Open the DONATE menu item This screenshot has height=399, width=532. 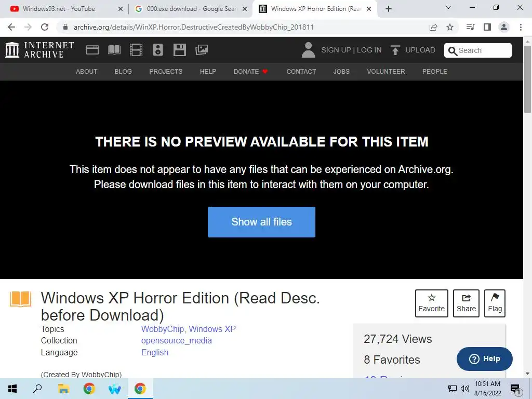click(x=250, y=72)
